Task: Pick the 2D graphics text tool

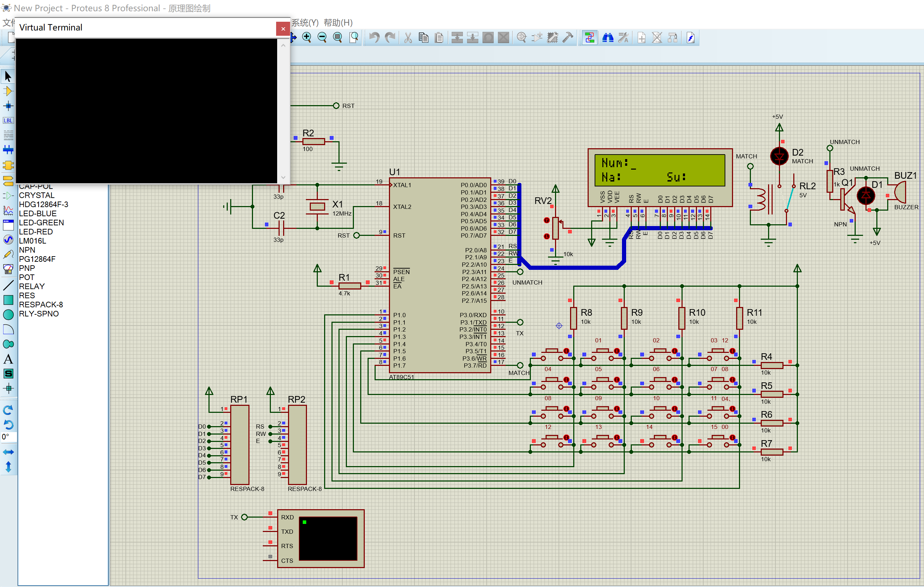Action: (x=8, y=359)
